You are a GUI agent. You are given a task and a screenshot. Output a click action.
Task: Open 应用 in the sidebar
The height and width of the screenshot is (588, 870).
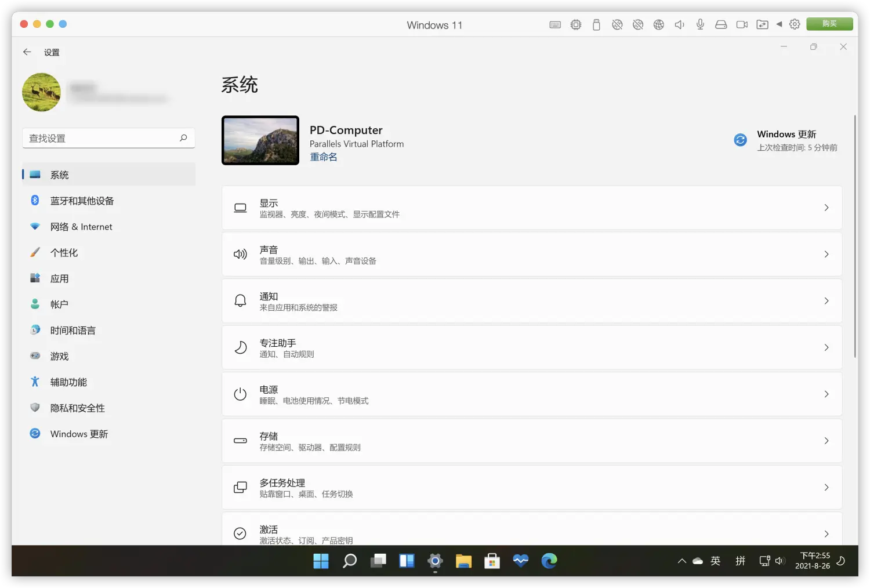pos(108,278)
